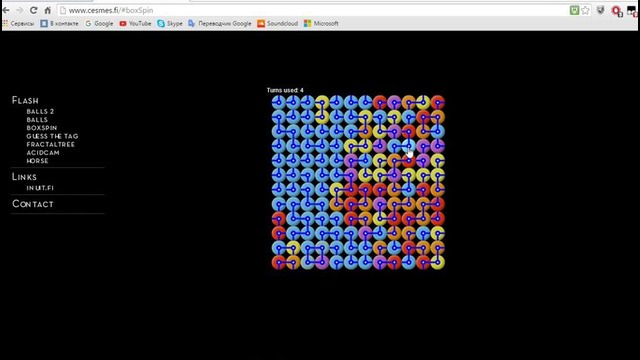Open the Переводчик Google bookmark
This screenshot has width=640, height=360.
point(220,24)
